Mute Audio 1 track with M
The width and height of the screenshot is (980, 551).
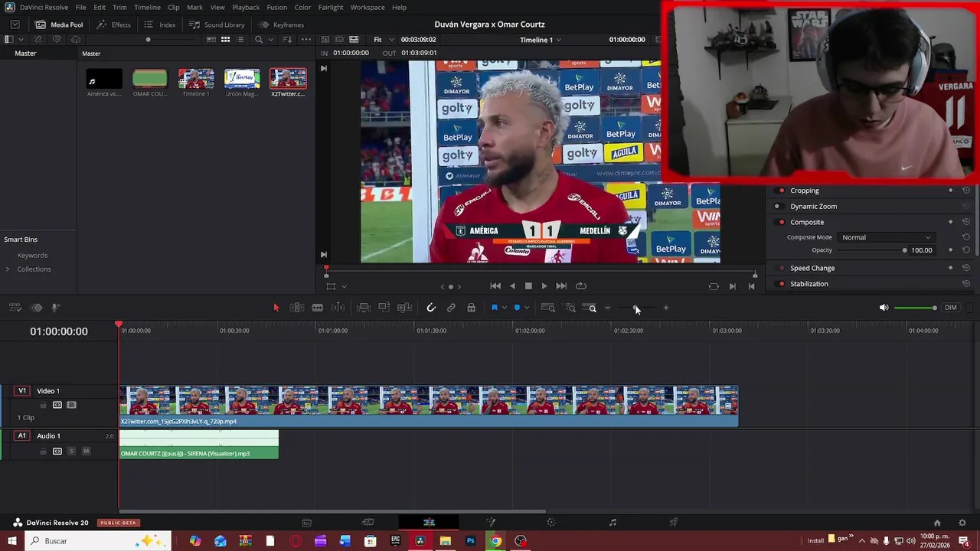click(x=86, y=452)
